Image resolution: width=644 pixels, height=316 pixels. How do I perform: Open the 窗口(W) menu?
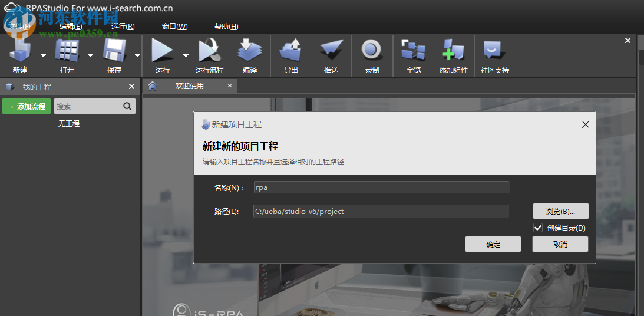tap(175, 27)
